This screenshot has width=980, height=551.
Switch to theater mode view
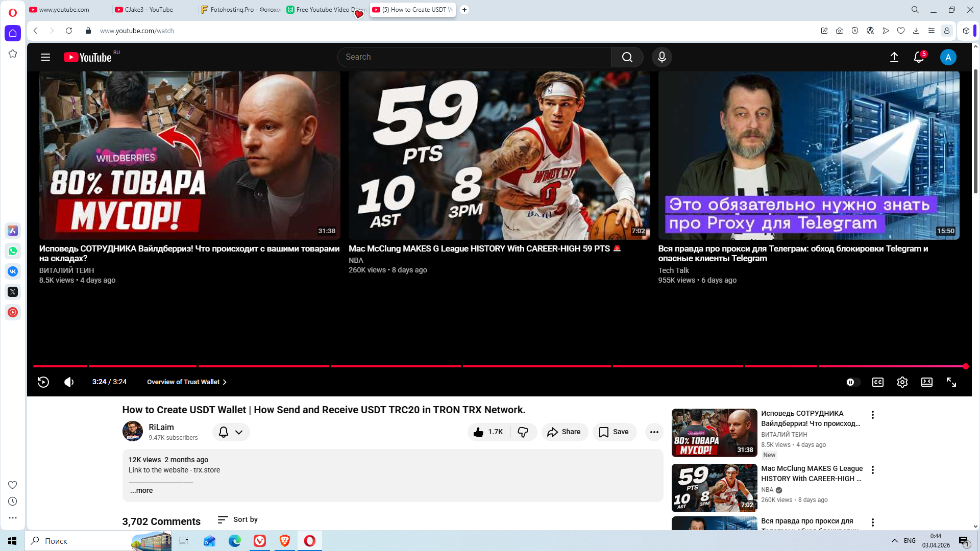coord(926,382)
